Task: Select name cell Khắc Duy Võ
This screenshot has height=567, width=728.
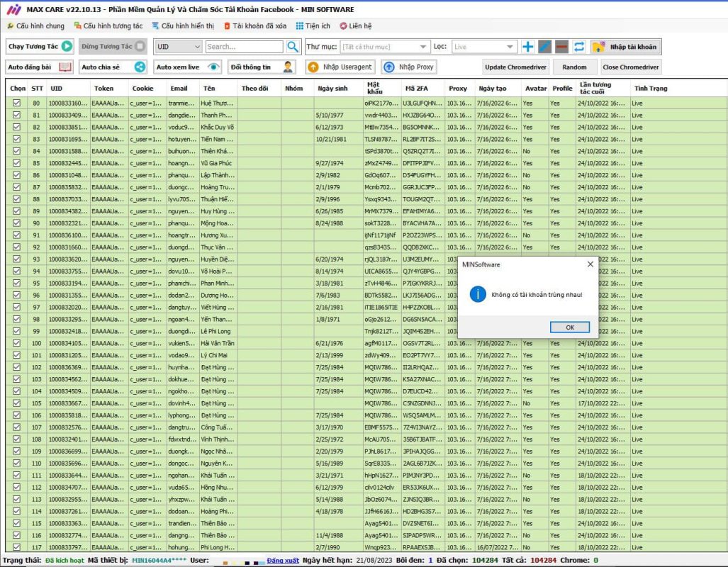Action: [218, 127]
